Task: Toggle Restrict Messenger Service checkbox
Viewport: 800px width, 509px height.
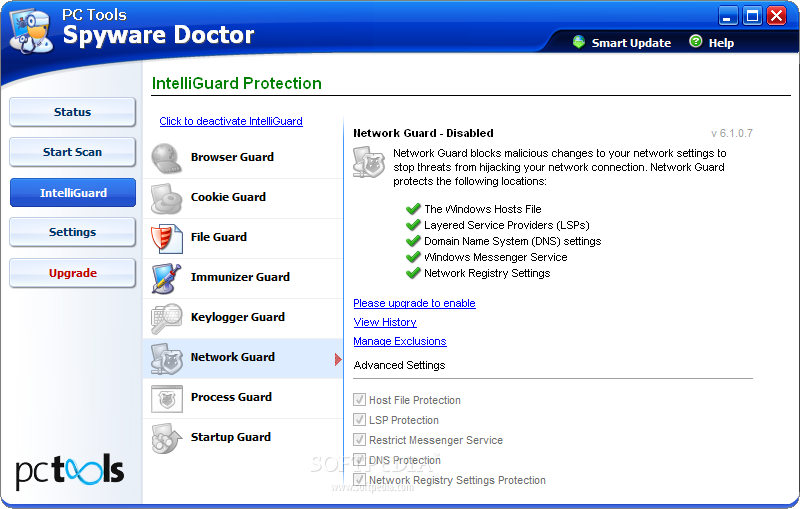Action: (x=359, y=439)
